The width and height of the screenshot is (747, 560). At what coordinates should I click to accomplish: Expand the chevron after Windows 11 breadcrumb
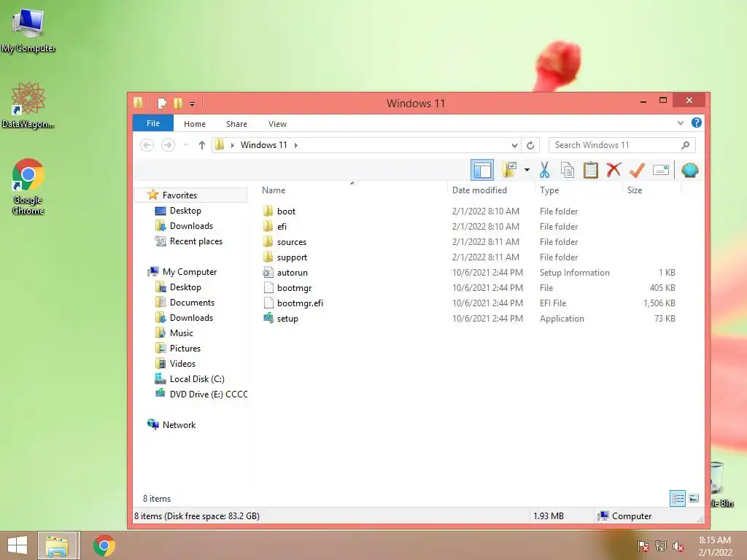coord(296,145)
